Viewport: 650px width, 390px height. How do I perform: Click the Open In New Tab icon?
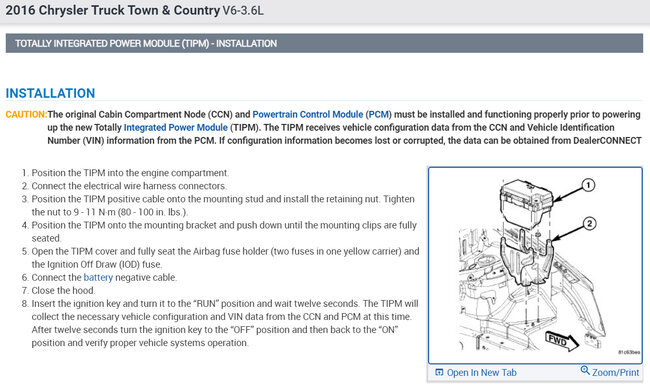point(439,372)
